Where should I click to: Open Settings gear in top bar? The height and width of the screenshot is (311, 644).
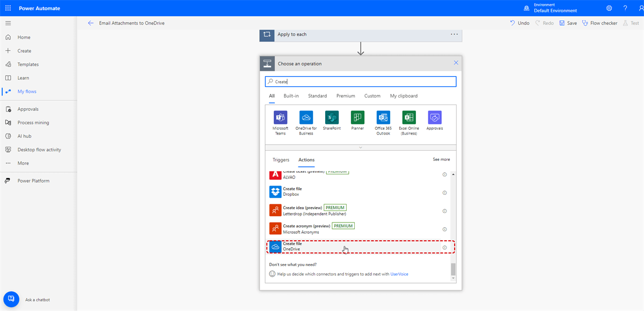pos(609,8)
